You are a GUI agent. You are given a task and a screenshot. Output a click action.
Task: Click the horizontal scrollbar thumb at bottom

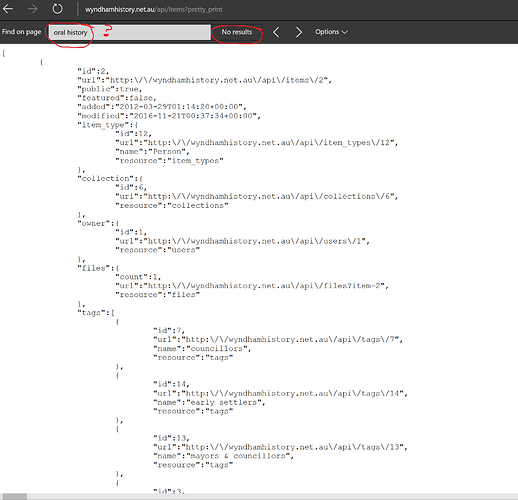tap(15, 497)
